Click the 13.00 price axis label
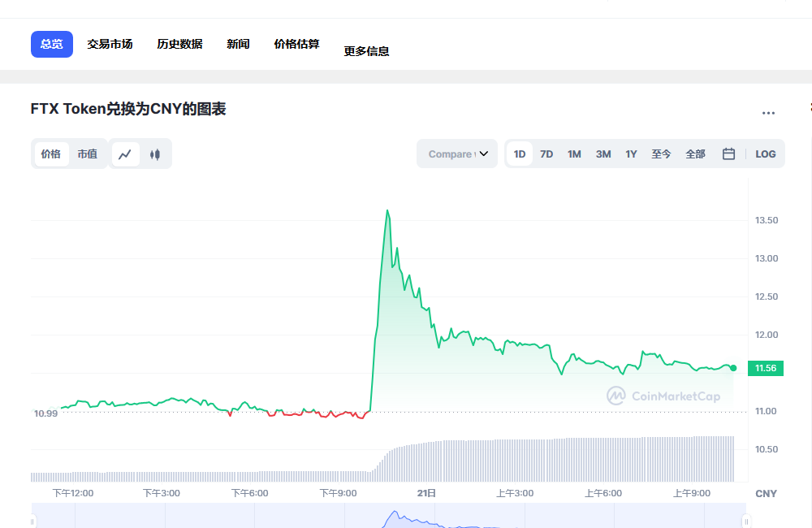This screenshot has width=812, height=528. 767,258
